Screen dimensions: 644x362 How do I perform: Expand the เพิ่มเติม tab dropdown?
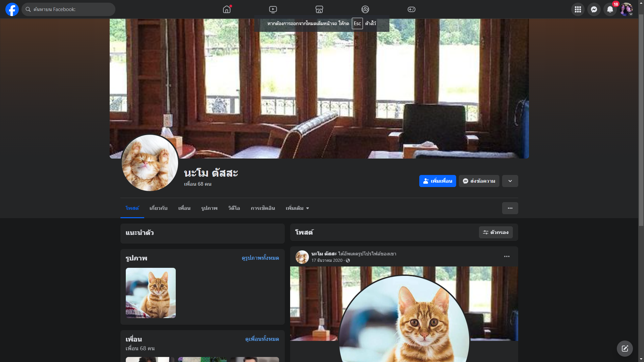click(x=297, y=208)
